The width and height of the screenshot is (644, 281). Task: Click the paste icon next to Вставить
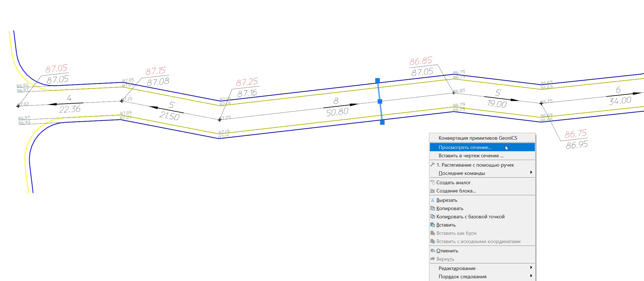[433, 225]
